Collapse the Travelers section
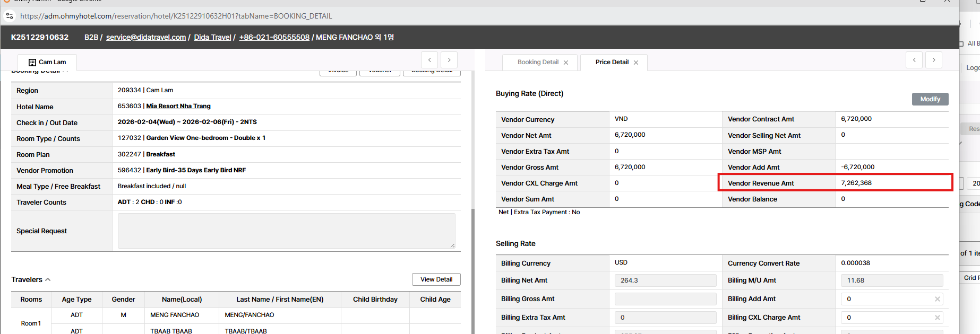The width and height of the screenshot is (980, 334). (x=48, y=279)
